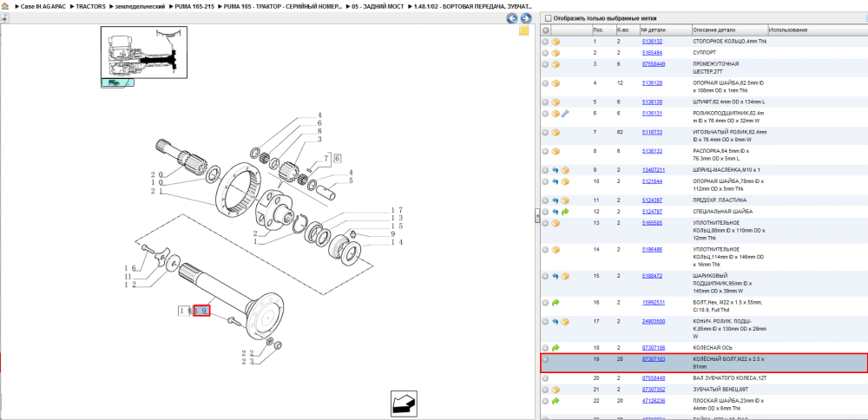Open part number link 5124797
Screen dimensions: 868x420
[x=652, y=212]
